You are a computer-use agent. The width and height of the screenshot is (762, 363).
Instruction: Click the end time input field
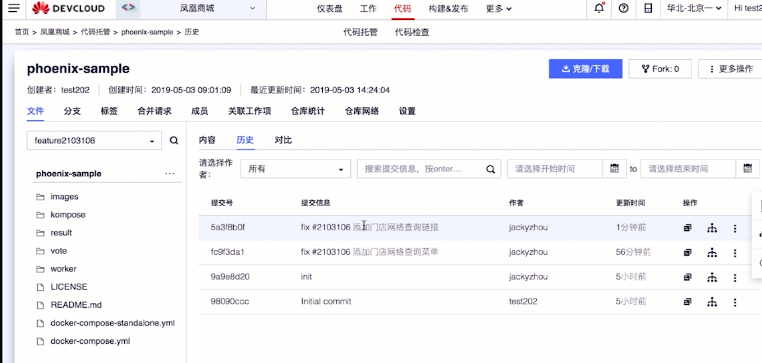(688, 169)
